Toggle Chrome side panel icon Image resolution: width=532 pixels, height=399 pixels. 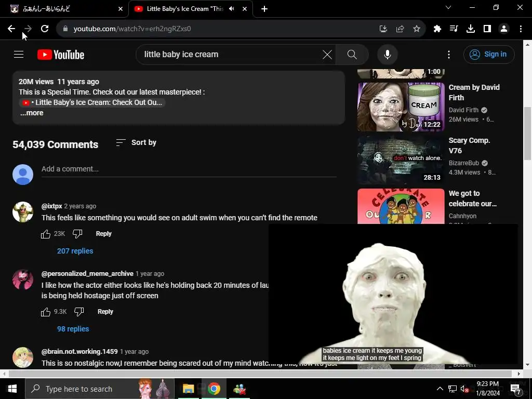pyautogui.click(x=487, y=29)
